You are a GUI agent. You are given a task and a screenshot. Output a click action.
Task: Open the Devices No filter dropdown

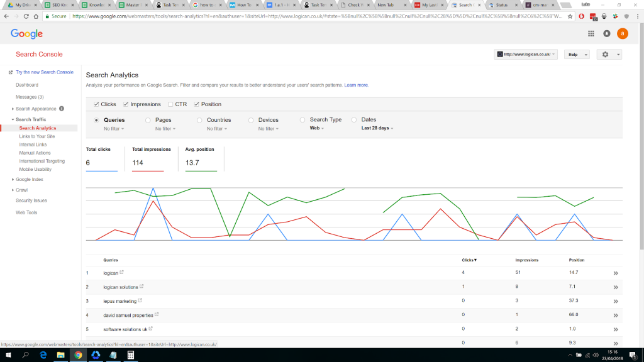pos(269,129)
